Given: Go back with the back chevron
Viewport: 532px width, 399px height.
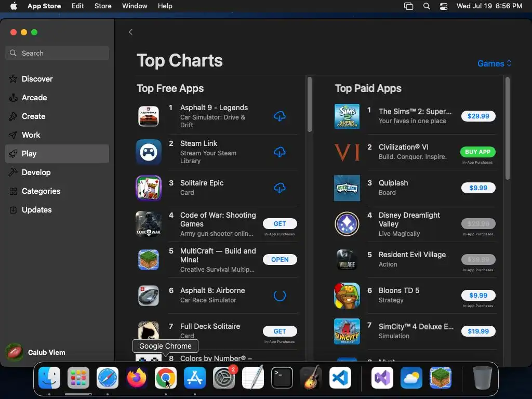Looking at the screenshot, I should [x=130, y=32].
